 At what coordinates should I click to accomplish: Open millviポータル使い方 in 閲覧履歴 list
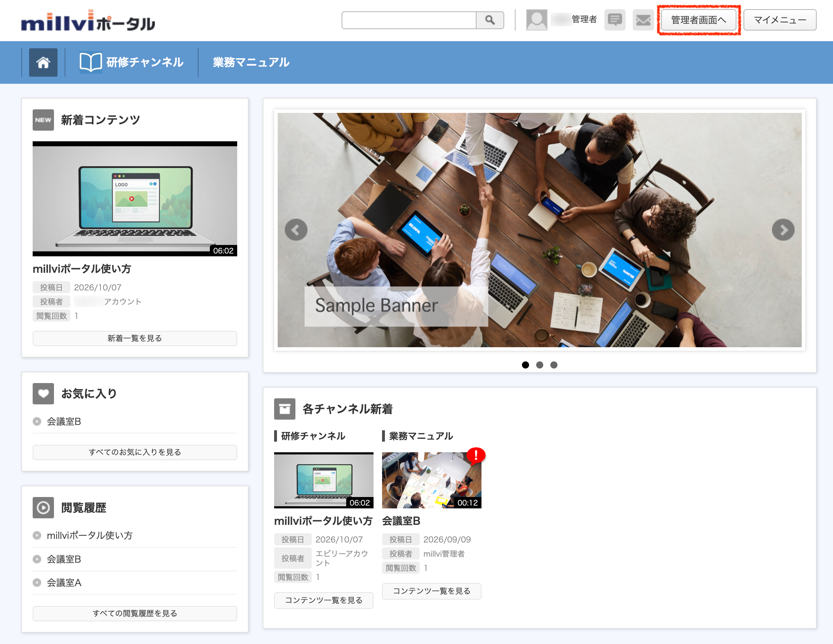click(x=89, y=535)
